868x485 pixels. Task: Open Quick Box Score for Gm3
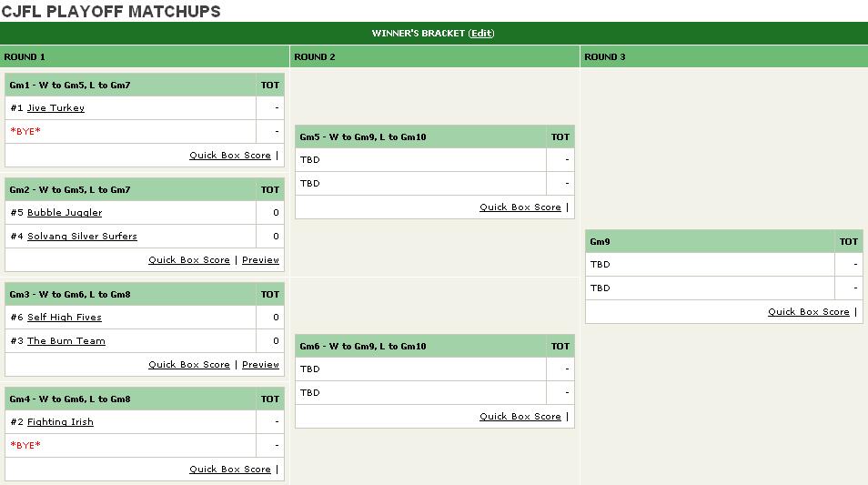(189, 365)
